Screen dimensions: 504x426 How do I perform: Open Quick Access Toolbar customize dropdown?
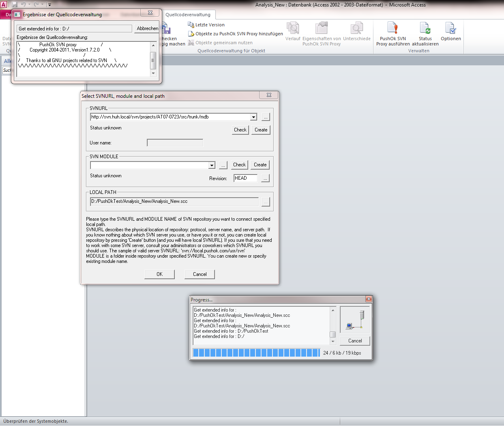tap(49, 5)
